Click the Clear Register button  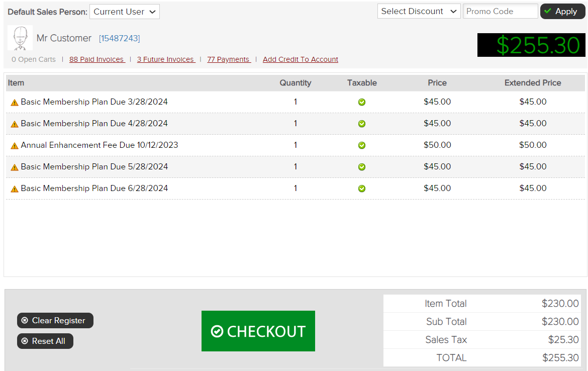[x=55, y=320]
